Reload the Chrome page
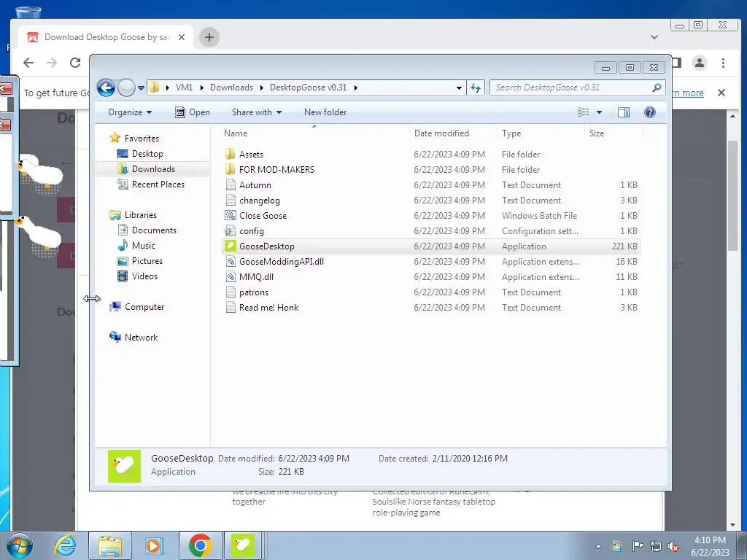747x560 pixels. (75, 63)
